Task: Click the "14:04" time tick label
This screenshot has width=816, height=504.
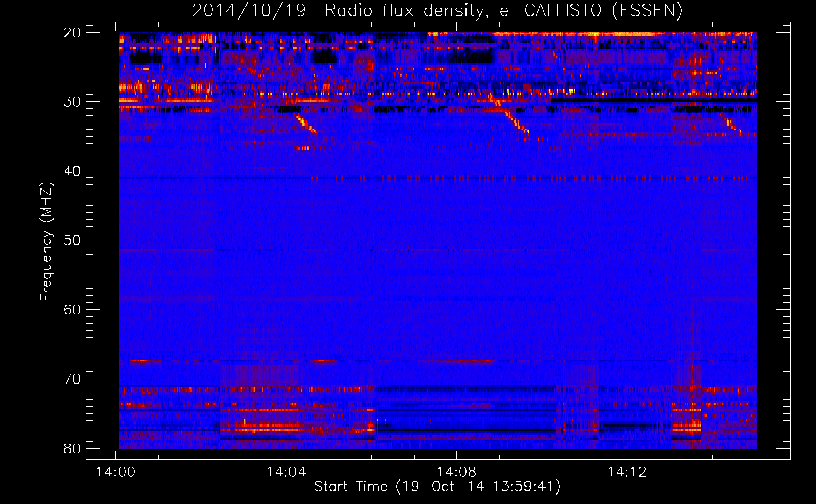Action: point(286,472)
